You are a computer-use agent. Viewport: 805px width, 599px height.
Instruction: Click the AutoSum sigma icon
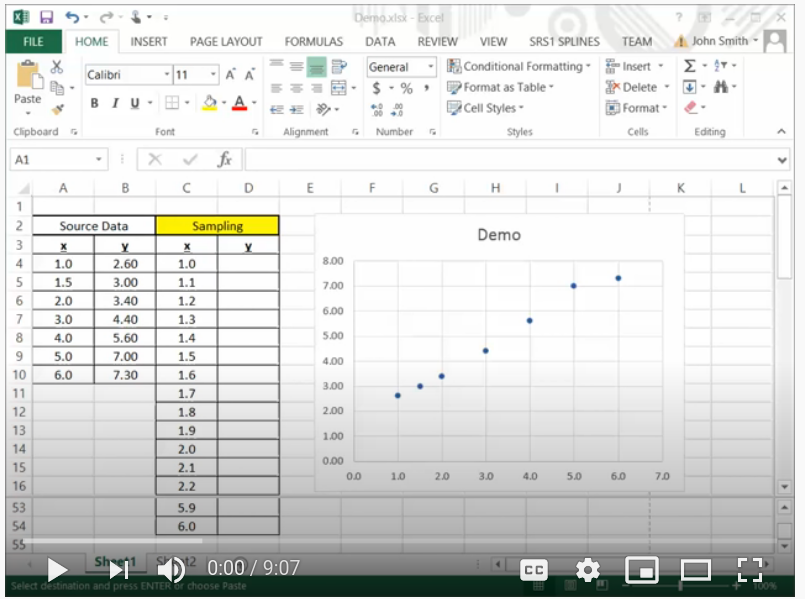tap(690, 66)
